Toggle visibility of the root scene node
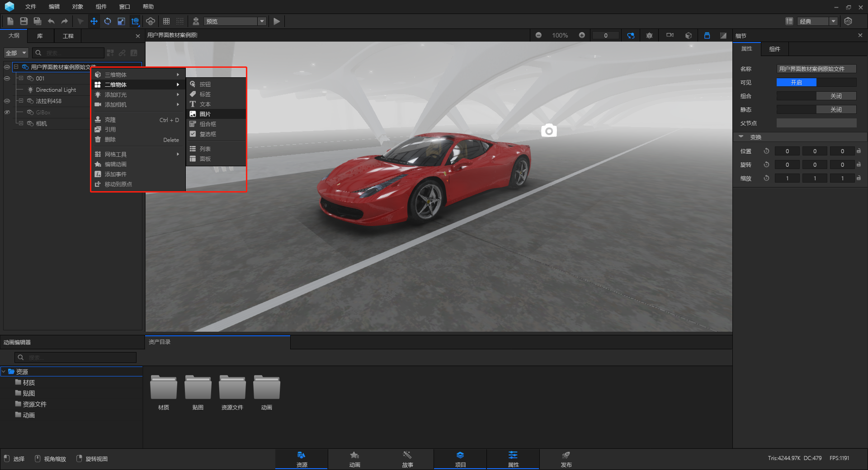This screenshot has height=470, width=868. click(x=7, y=67)
